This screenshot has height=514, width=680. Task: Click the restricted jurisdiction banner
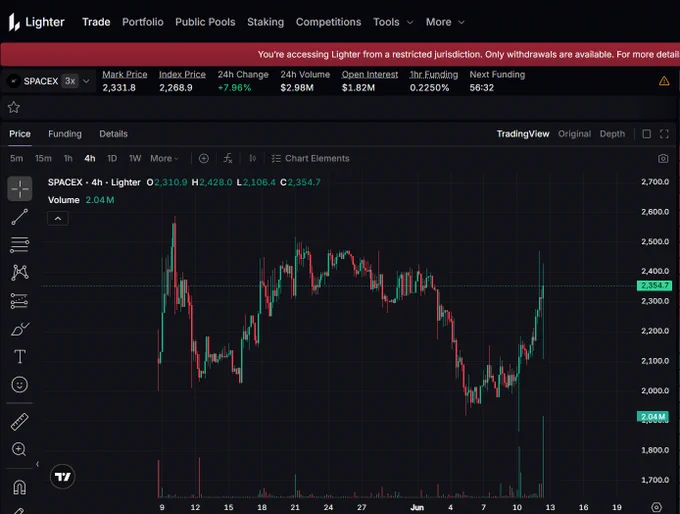(340, 55)
